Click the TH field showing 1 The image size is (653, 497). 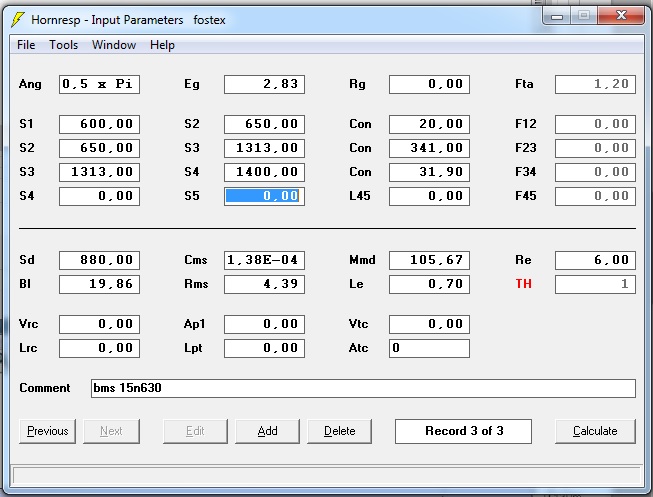click(596, 285)
